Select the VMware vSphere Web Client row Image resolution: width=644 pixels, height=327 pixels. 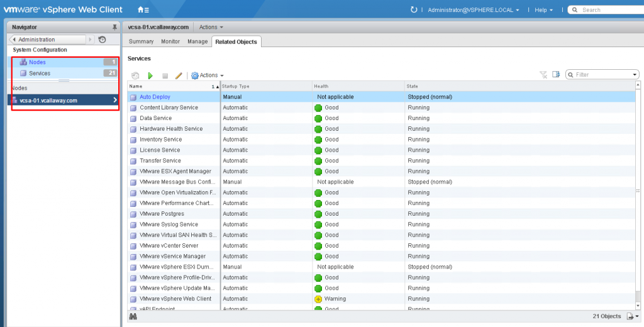coord(381,299)
